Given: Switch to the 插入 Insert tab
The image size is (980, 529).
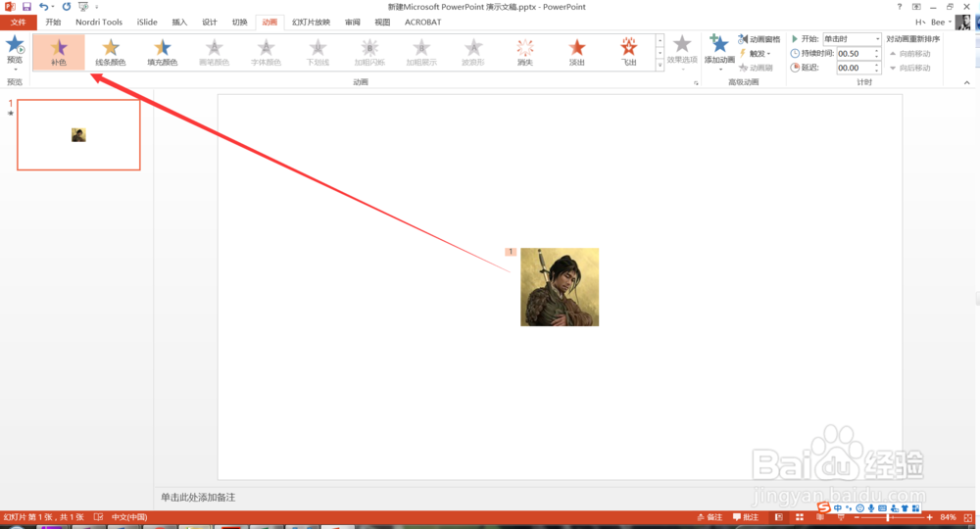Looking at the screenshot, I should (179, 23).
